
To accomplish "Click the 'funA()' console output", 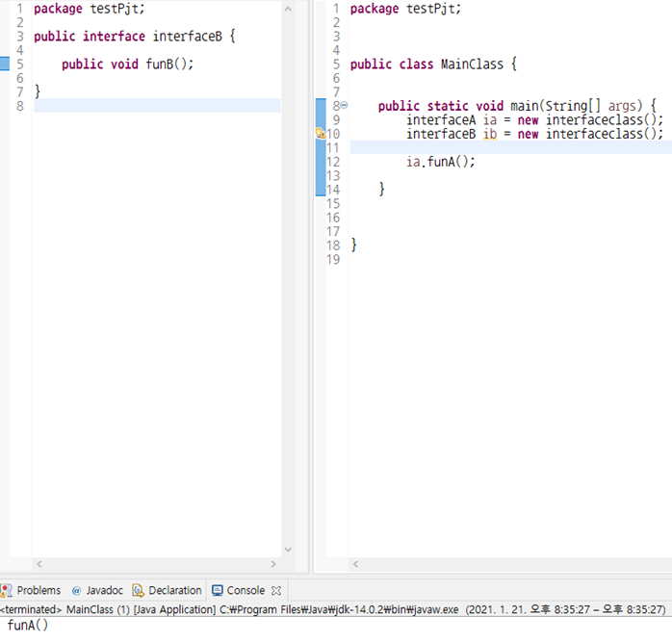I will (x=28, y=625).
